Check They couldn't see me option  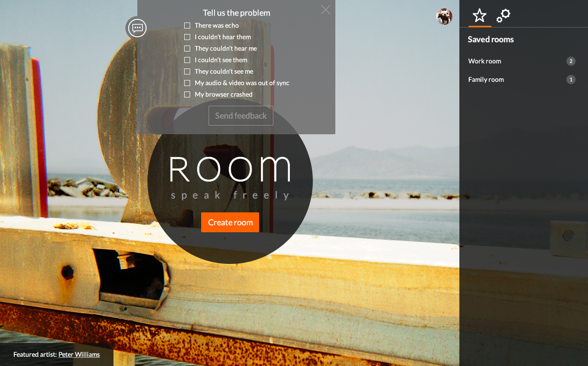(187, 72)
